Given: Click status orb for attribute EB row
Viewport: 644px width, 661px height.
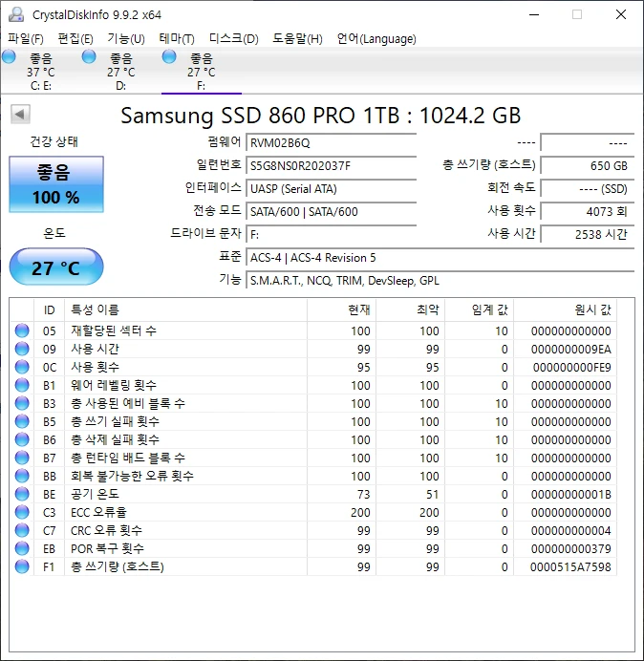Looking at the screenshot, I should point(22,548).
